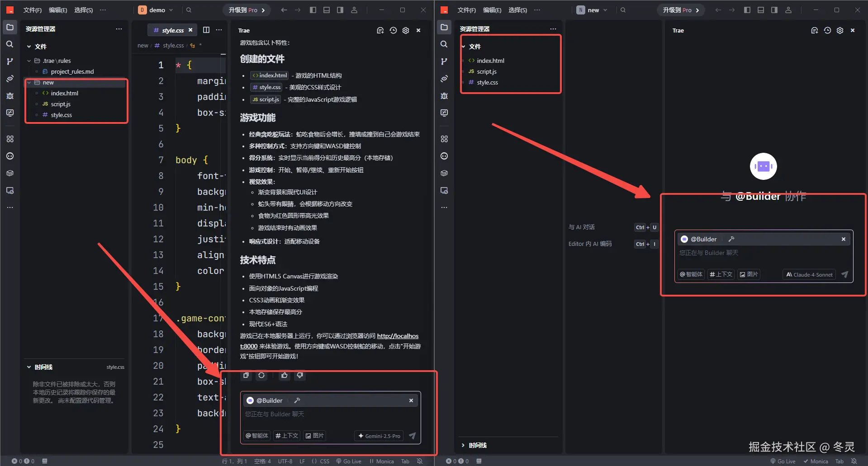Toggle the right AI sidebar layout in new window
This screenshot has width=868, height=466.
tap(774, 10)
